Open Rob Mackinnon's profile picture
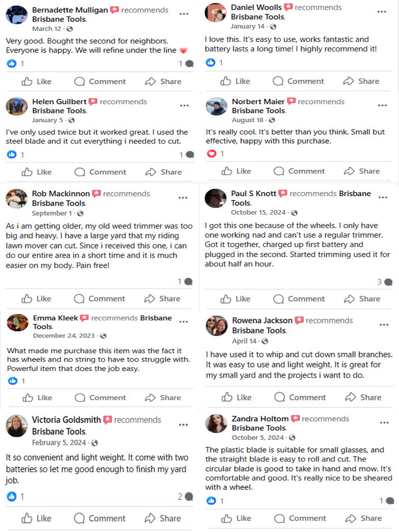399x532 pixels. point(16,198)
